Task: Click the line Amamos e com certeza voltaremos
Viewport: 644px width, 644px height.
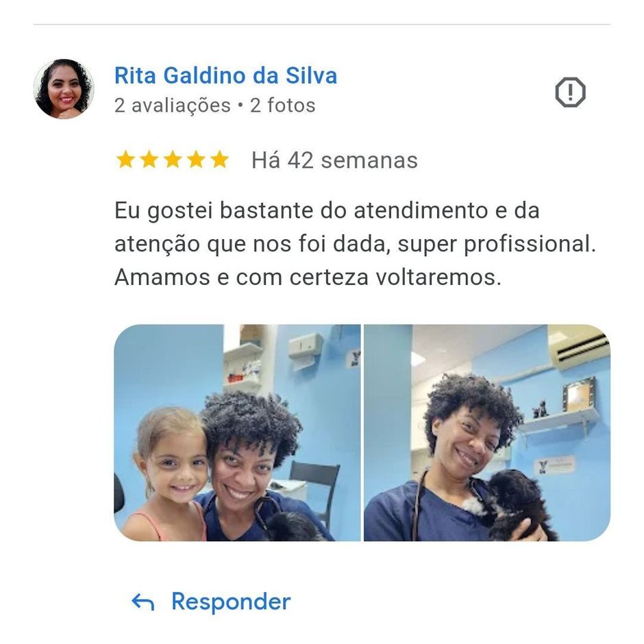Action: [308, 277]
